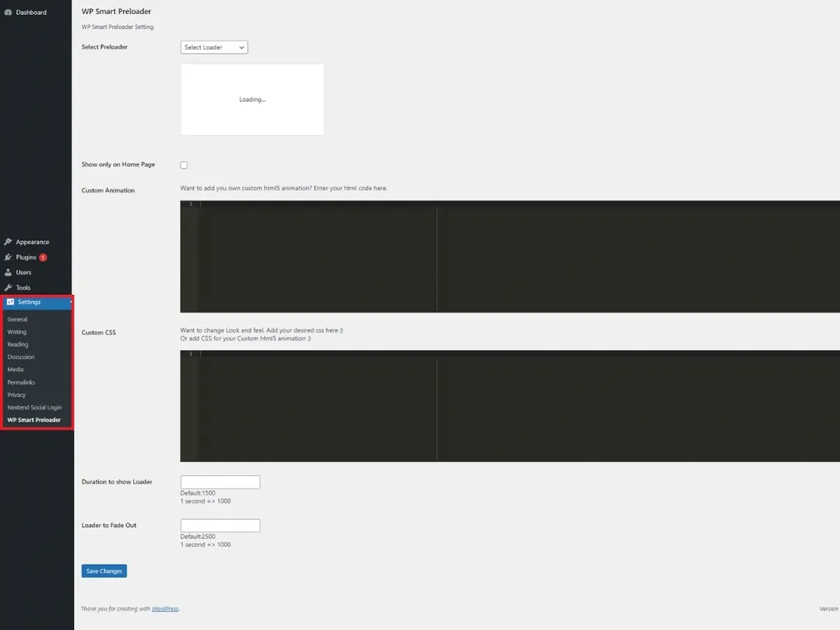Open the Select Loader dropdown

coord(214,47)
